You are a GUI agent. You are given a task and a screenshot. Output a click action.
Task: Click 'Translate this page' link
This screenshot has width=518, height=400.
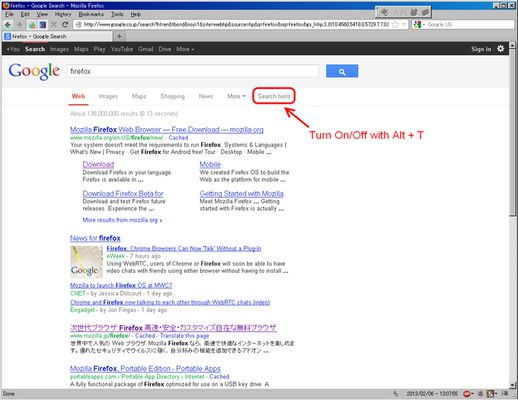pyautogui.click(x=184, y=336)
